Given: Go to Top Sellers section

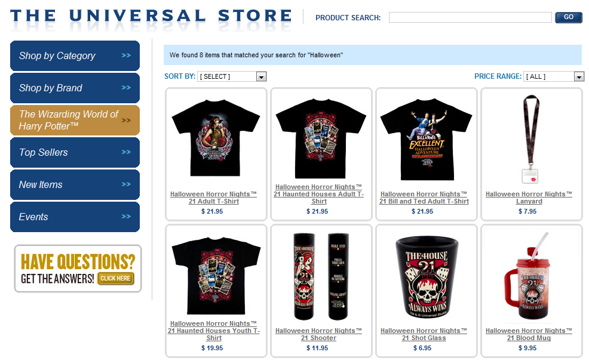Looking at the screenshot, I should tap(75, 152).
